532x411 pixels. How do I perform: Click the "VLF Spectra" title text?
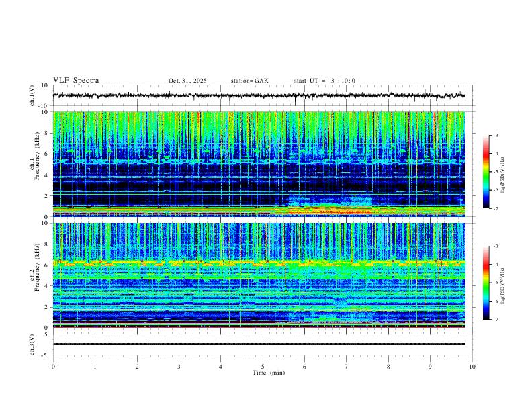(76, 81)
